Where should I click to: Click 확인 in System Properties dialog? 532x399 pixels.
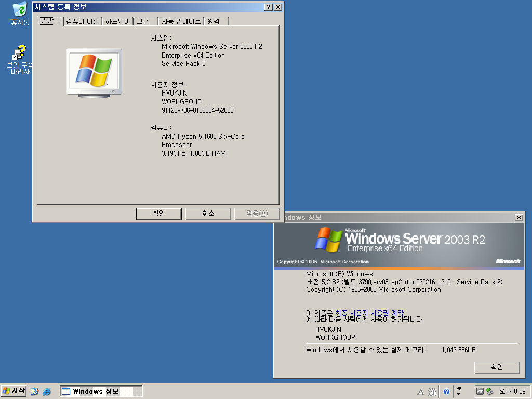[x=159, y=214]
